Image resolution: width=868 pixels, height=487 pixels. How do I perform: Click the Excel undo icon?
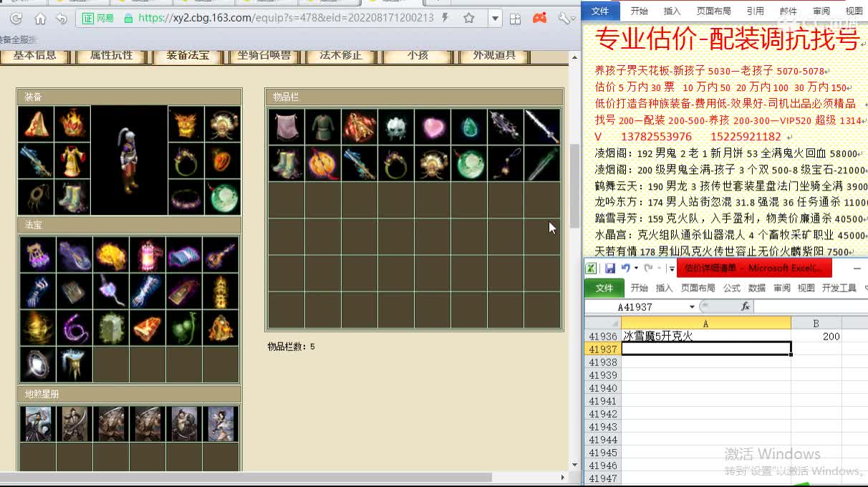(626, 268)
